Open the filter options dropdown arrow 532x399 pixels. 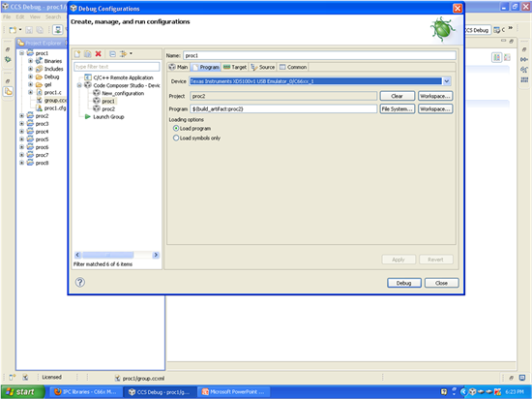pos(131,53)
